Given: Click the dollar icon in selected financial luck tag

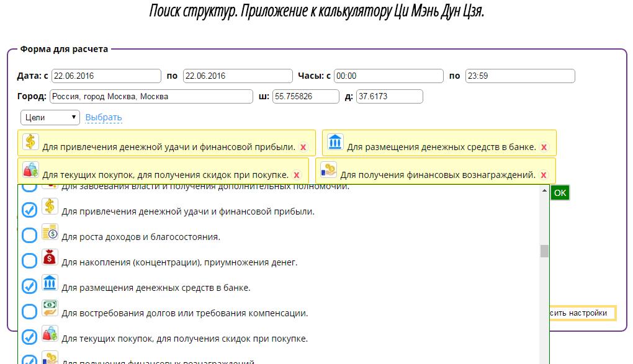Looking at the screenshot, I should click(x=30, y=141).
